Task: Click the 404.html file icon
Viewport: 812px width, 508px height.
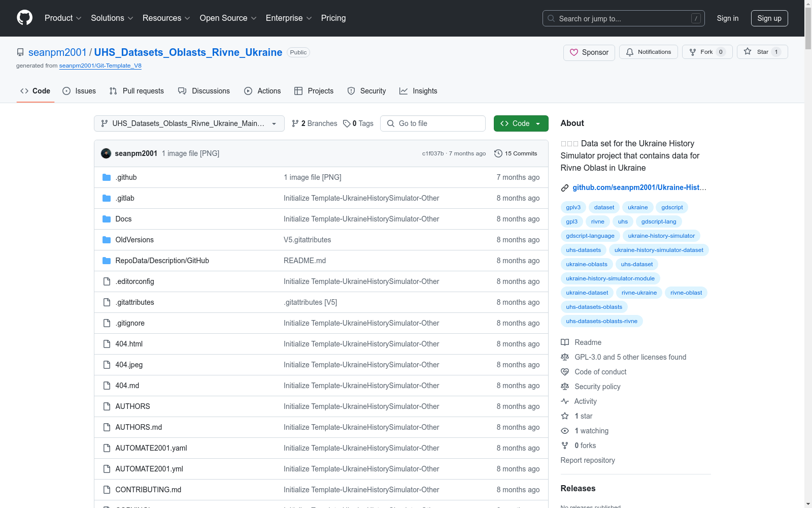Action: click(107, 344)
